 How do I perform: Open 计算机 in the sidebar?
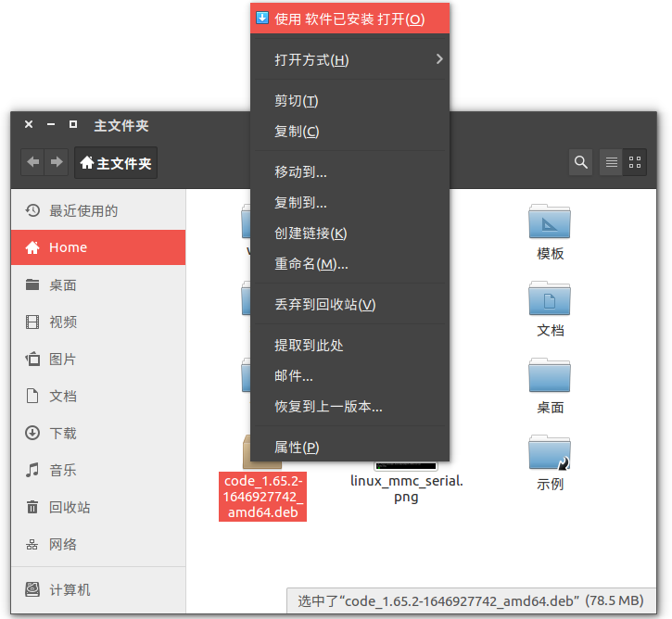[x=98, y=590]
